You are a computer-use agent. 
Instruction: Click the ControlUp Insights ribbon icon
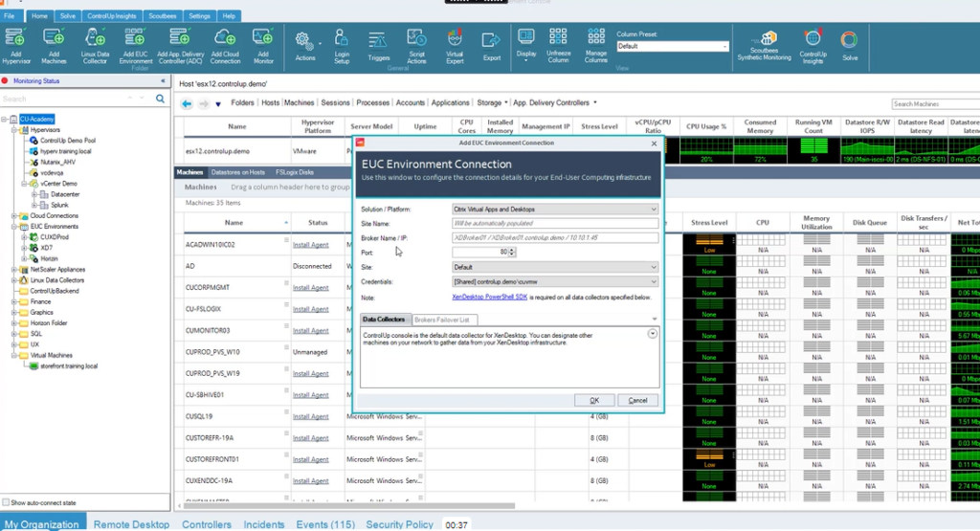pyautogui.click(x=813, y=46)
